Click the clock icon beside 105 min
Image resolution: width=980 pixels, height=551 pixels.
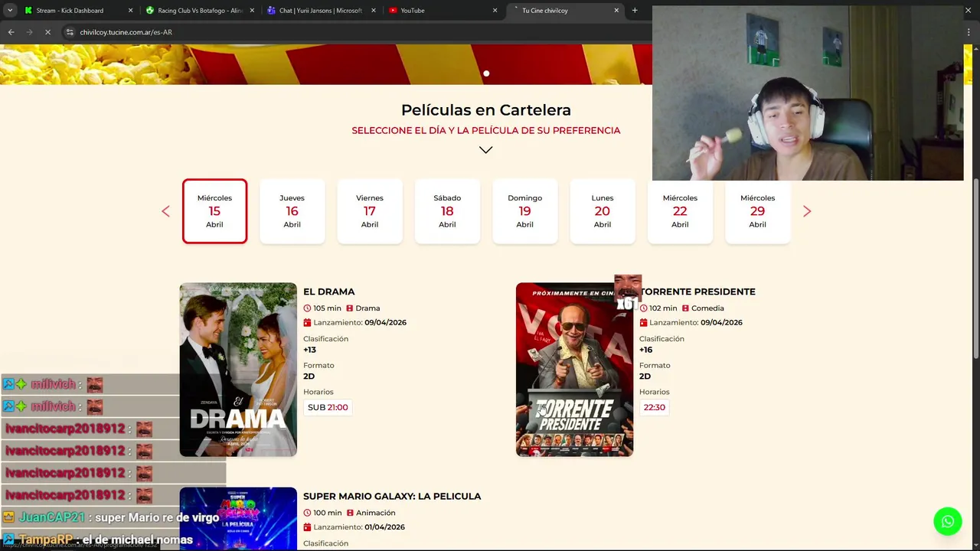pos(307,308)
